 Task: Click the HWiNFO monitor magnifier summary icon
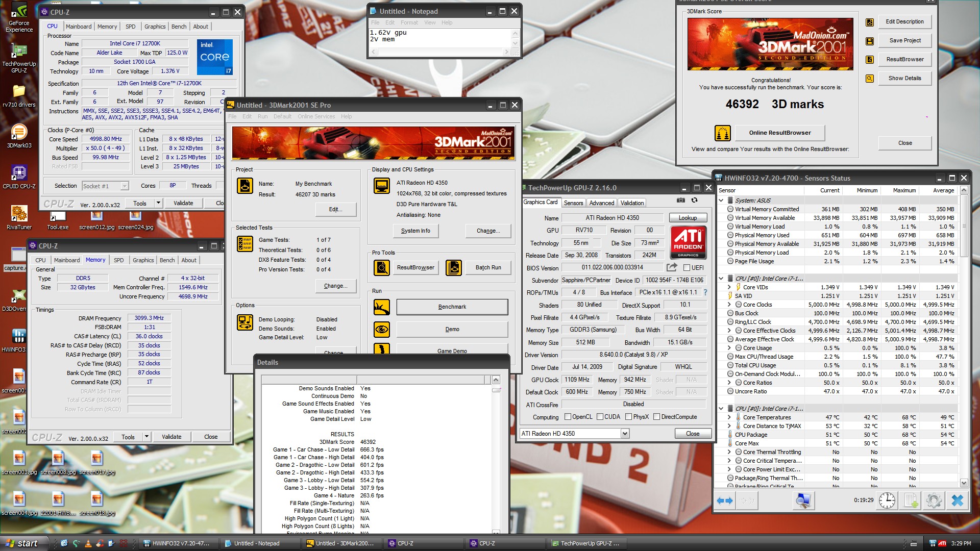click(803, 500)
